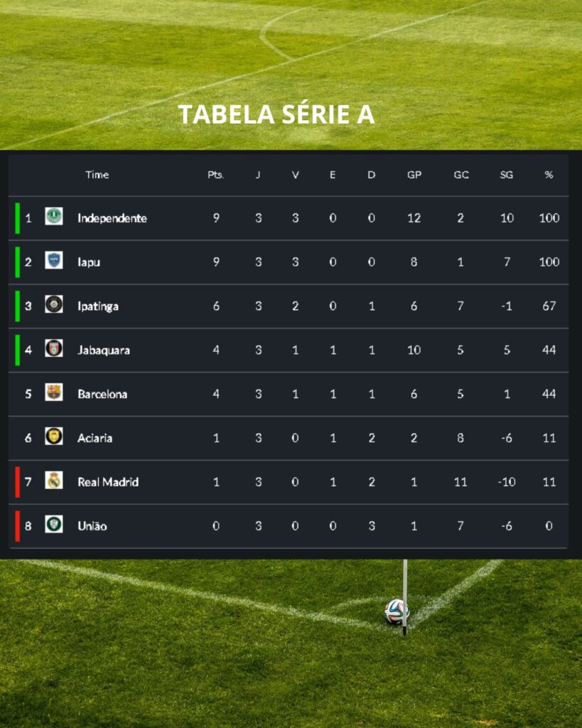
Task: Click the soccer ball at corner flag
Action: (x=396, y=611)
